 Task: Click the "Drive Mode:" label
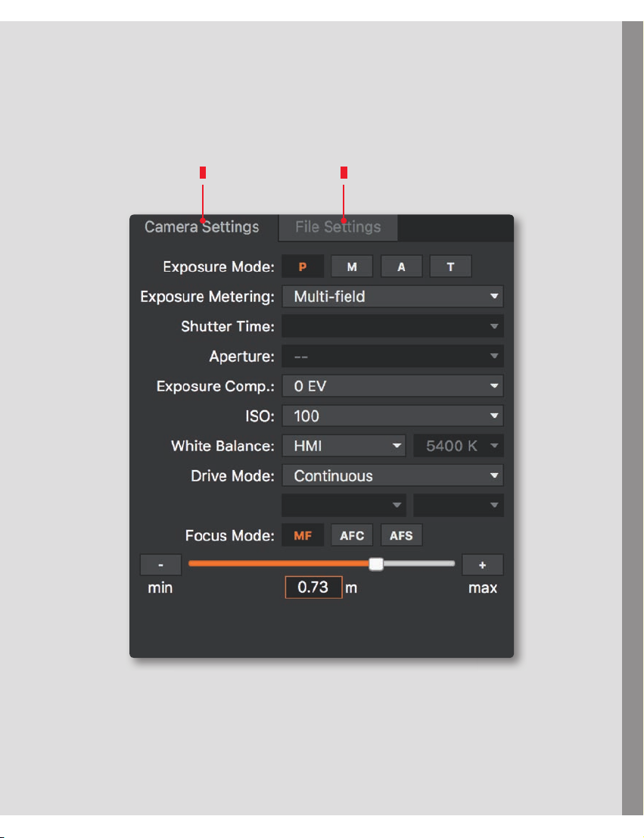pyautogui.click(x=232, y=476)
